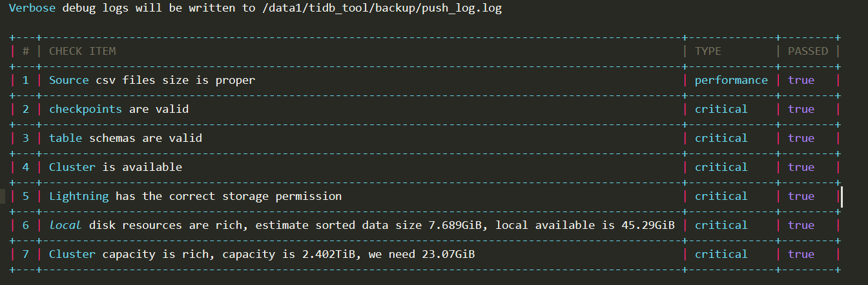The width and height of the screenshot is (868, 285).
Task: Click 'critical' in the checkpoints row
Action: click(721, 109)
